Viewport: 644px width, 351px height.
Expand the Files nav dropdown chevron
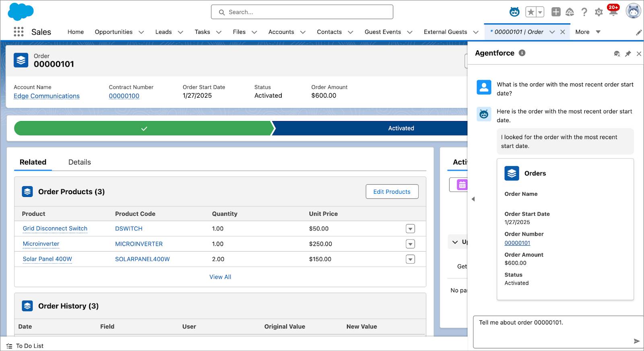point(254,32)
